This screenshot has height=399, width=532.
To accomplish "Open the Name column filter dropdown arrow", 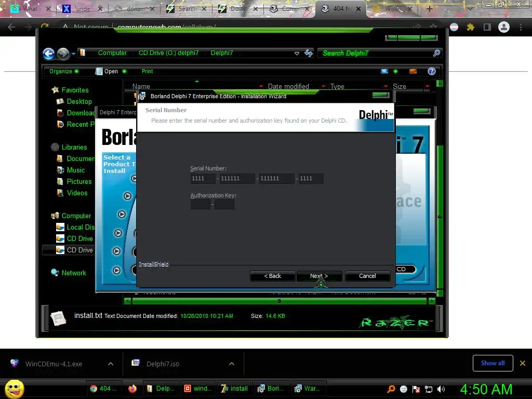I will coord(261,86).
